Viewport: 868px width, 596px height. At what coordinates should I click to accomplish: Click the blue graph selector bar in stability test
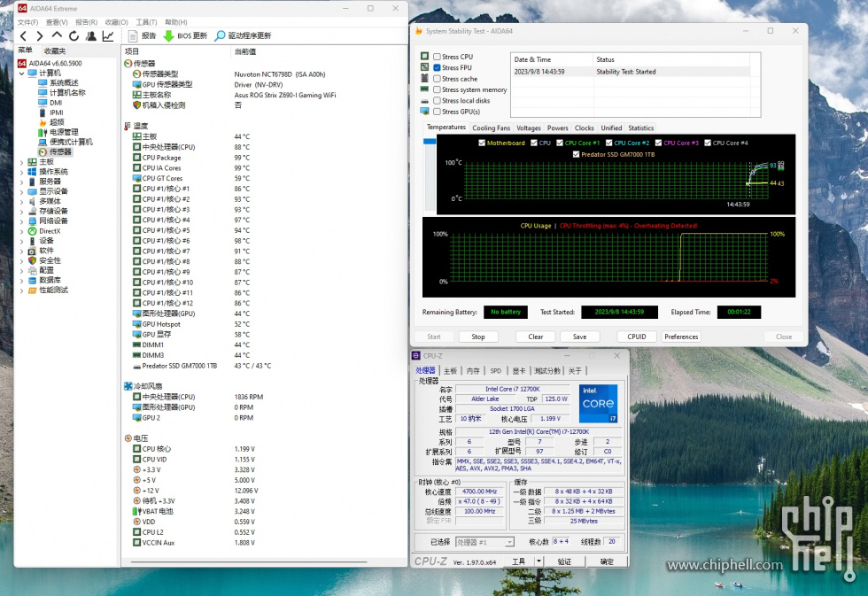[x=430, y=142]
